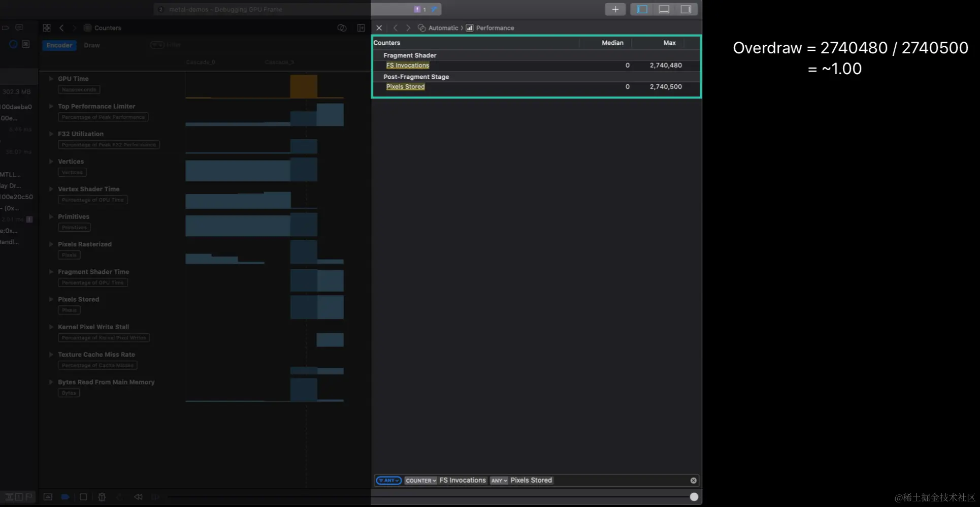Go back in the Performance editor history
This screenshot has width=980, height=507.
point(396,28)
